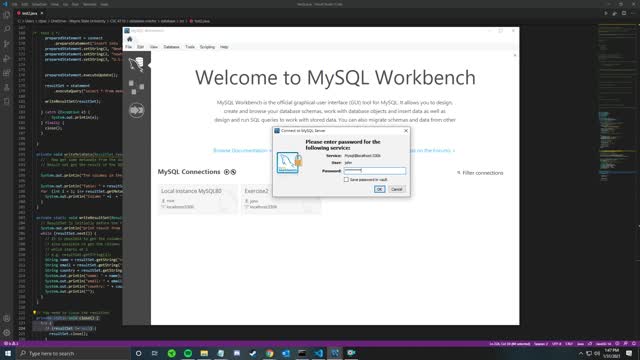This screenshot has height=360, width=640.
Task: Open the Browse Documentation link
Action: pyautogui.click(x=241, y=151)
